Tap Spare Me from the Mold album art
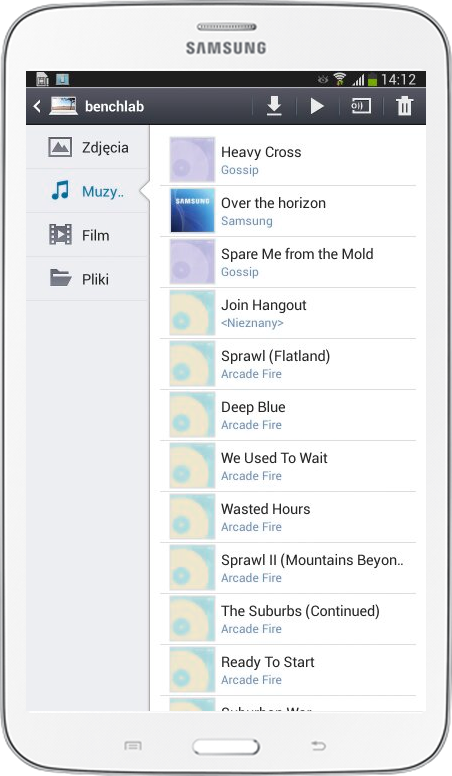This screenshot has height=776, width=452. pyautogui.click(x=192, y=262)
